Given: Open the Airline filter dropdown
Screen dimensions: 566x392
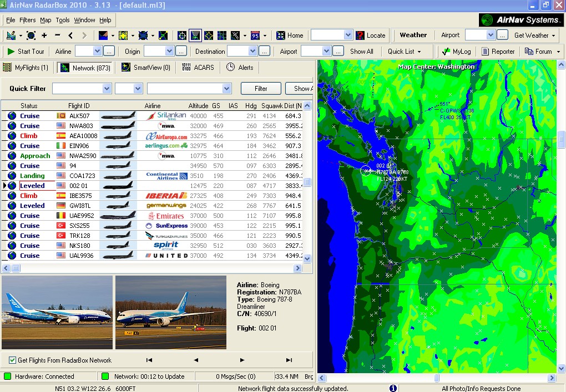Looking at the screenshot, I should 98,51.
